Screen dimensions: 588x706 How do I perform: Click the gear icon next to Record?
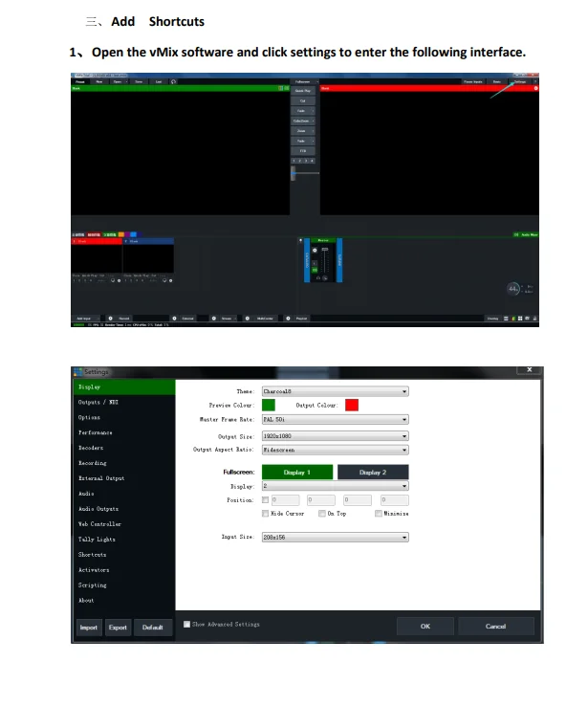coord(110,319)
